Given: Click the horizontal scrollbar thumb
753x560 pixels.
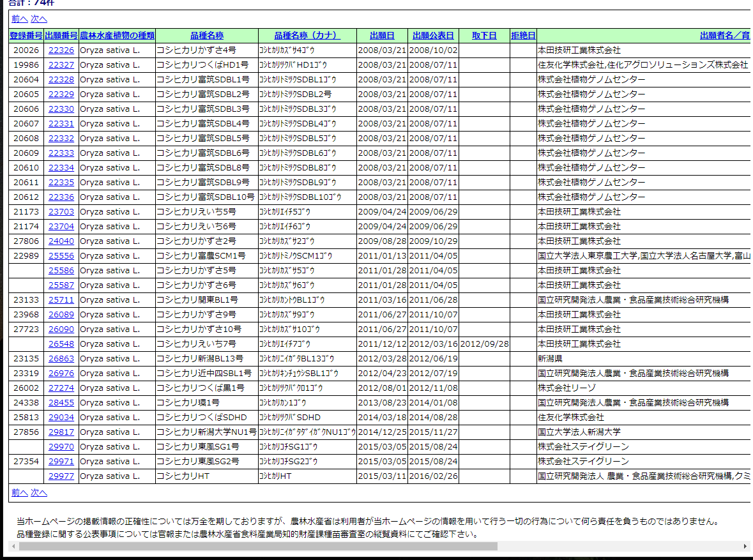Looking at the screenshot, I should pos(259,546).
